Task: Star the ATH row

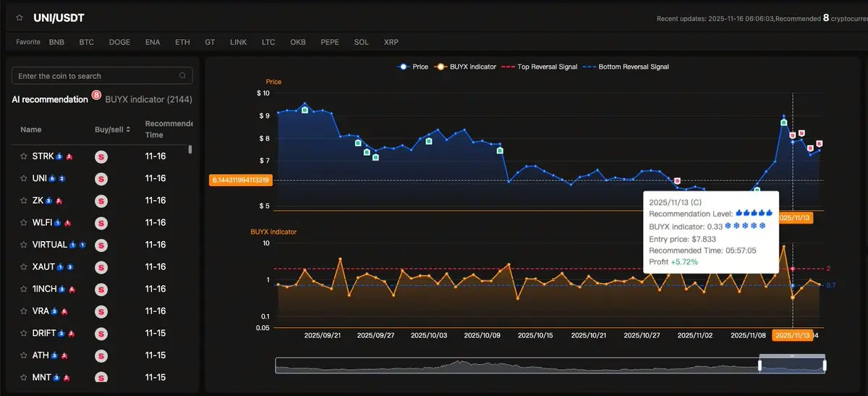Action: tap(24, 355)
